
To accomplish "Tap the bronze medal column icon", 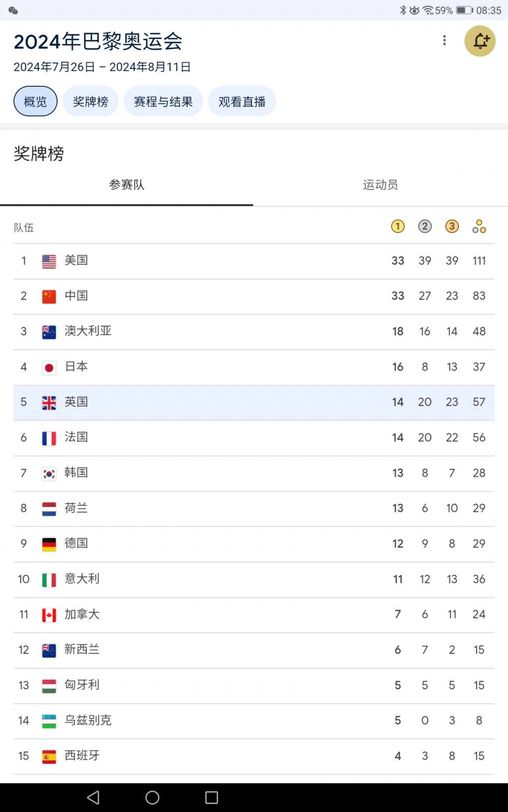I will (452, 227).
